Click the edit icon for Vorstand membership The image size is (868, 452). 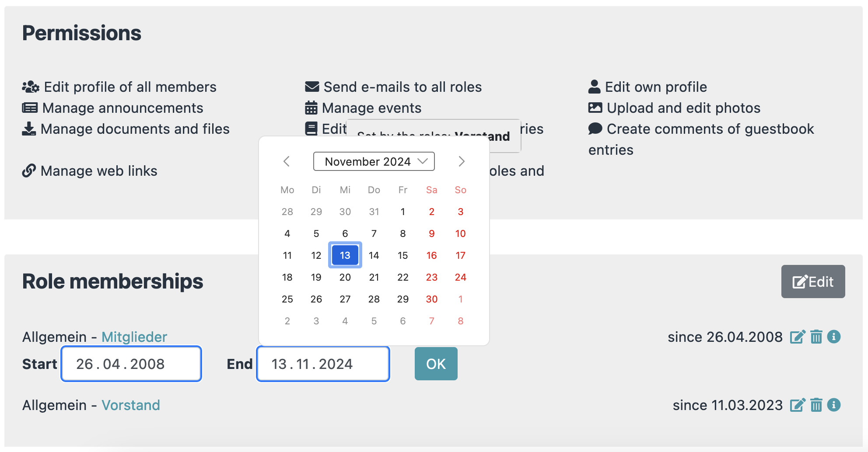click(797, 405)
